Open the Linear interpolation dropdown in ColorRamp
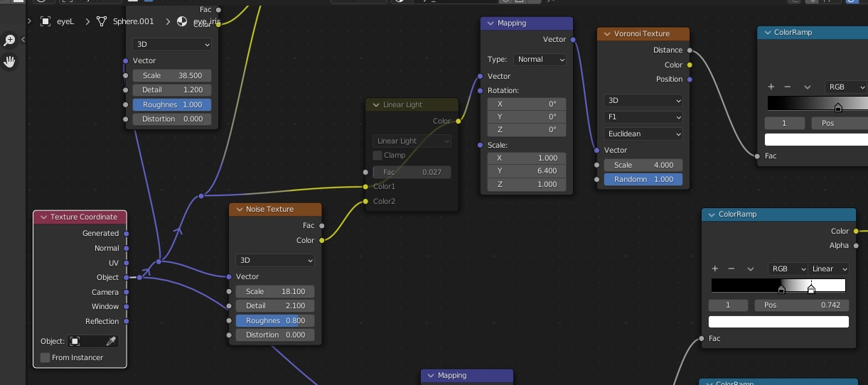This screenshot has width=868, height=385. coord(830,269)
